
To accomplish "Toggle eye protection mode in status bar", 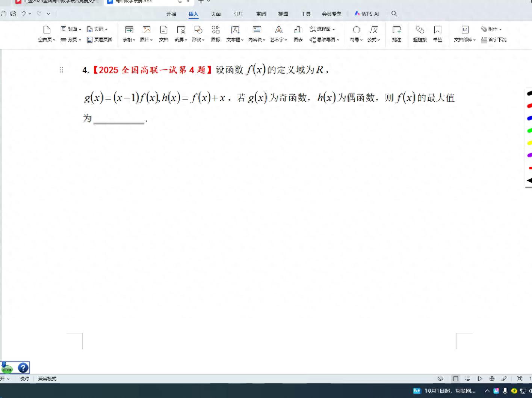I will [440, 378].
